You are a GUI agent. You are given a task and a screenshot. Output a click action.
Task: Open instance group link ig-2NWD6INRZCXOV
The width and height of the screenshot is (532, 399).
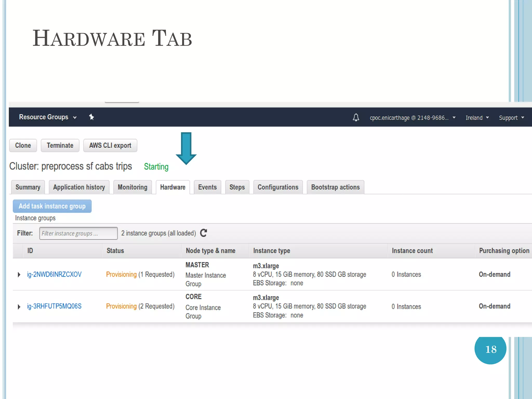point(54,274)
